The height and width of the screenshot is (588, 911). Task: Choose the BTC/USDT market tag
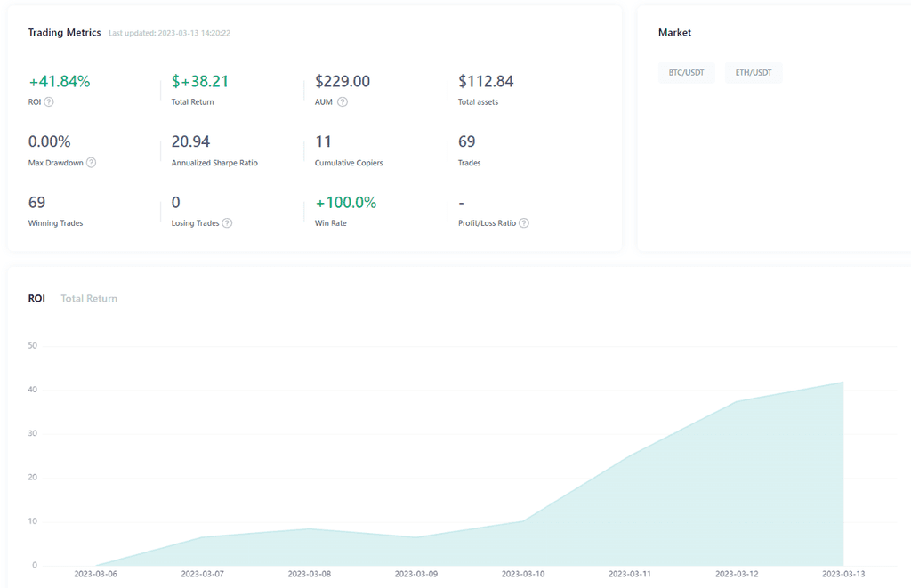pyautogui.click(x=686, y=73)
